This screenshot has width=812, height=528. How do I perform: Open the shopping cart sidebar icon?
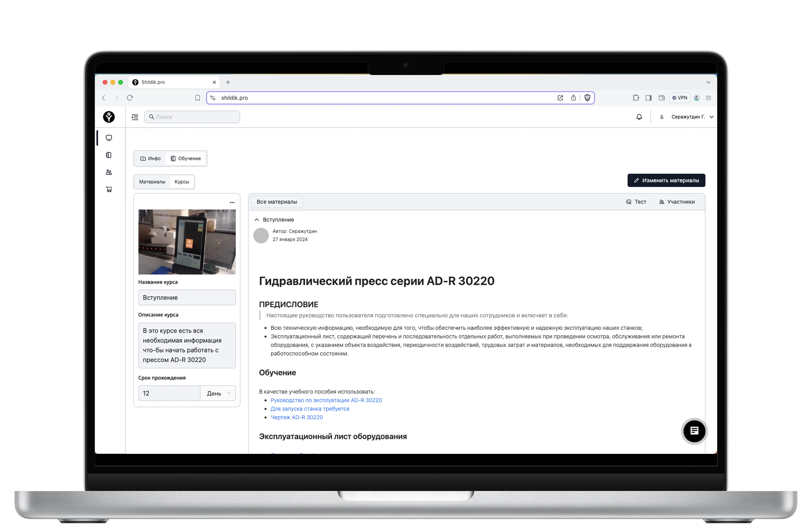(109, 189)
